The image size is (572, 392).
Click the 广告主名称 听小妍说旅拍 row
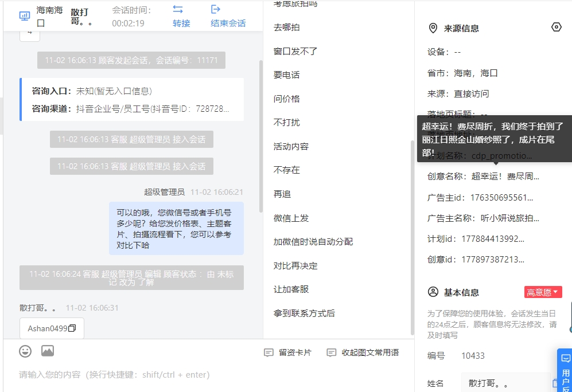pyautogui.click(x=483, y=218)
